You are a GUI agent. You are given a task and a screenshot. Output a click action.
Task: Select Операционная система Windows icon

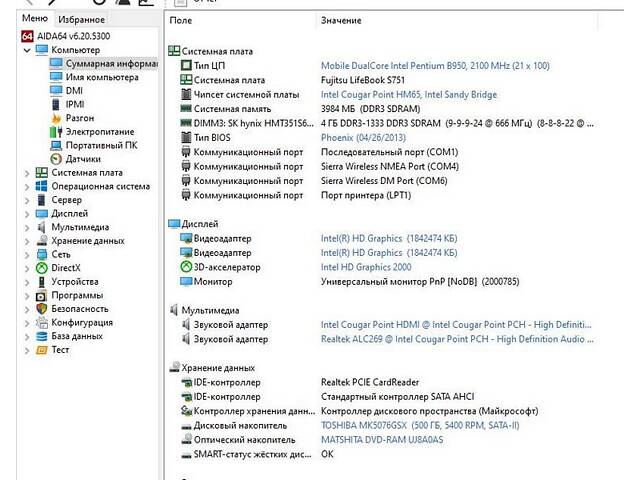pyautogui.click(x=42, y=186)
